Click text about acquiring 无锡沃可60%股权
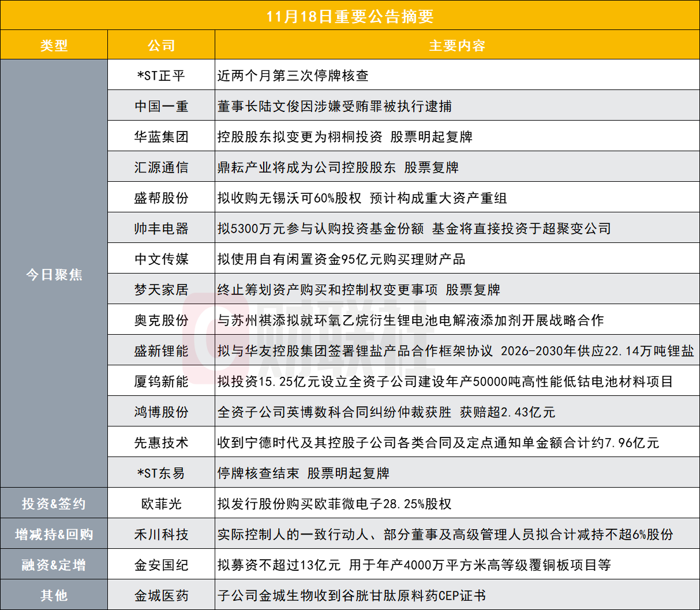700x610 pixels. click(x=362, y=198)
